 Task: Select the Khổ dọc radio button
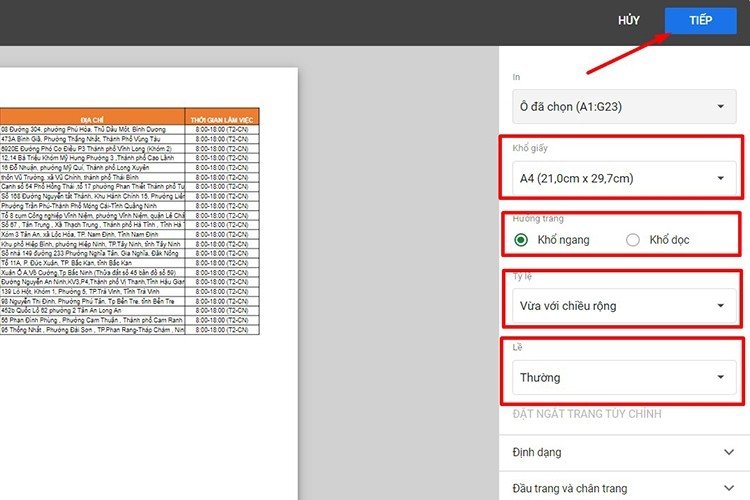(x=633, y=240)
